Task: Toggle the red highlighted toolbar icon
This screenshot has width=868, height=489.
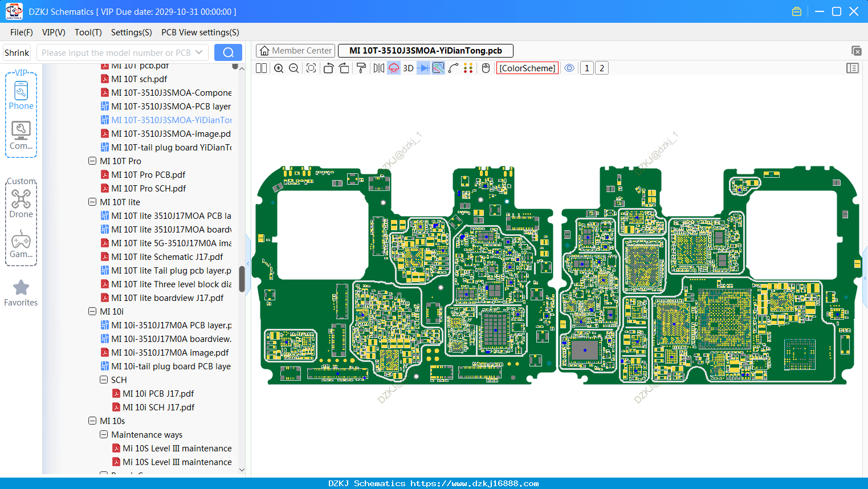Action: [394, 68]
